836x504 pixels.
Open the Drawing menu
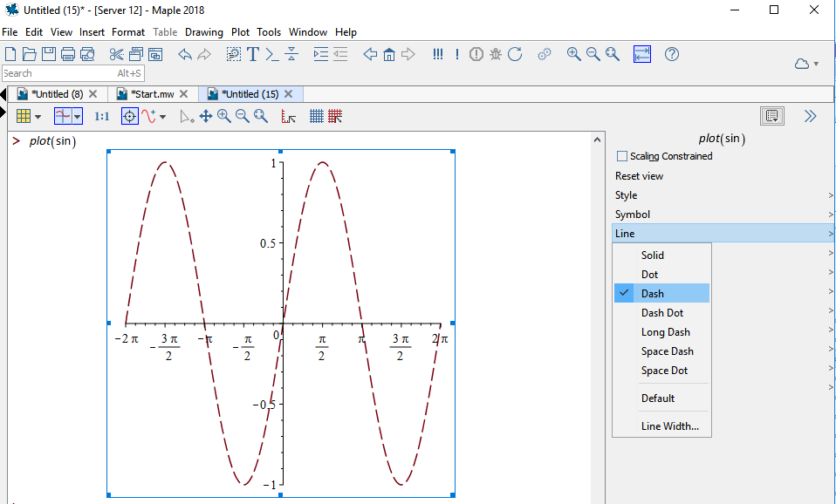tap(203, 32)
